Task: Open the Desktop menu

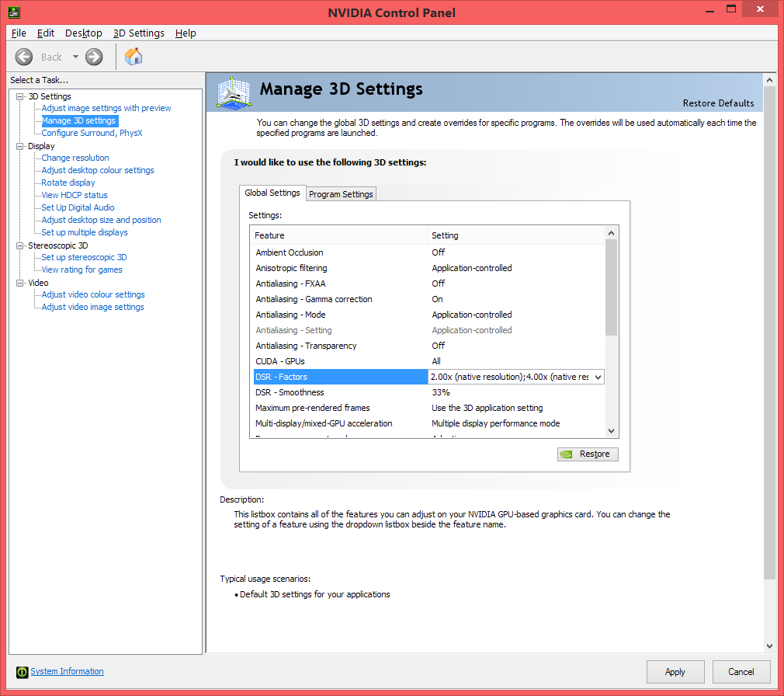Action: coord(84,33)
